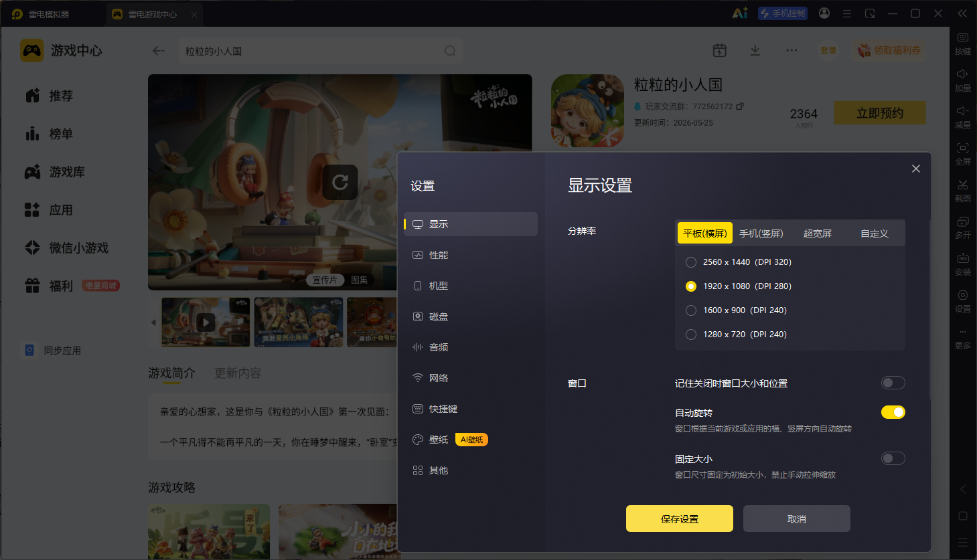Open the 显示 settings section
The image size is (977, 560).
(x=471, y=224)
